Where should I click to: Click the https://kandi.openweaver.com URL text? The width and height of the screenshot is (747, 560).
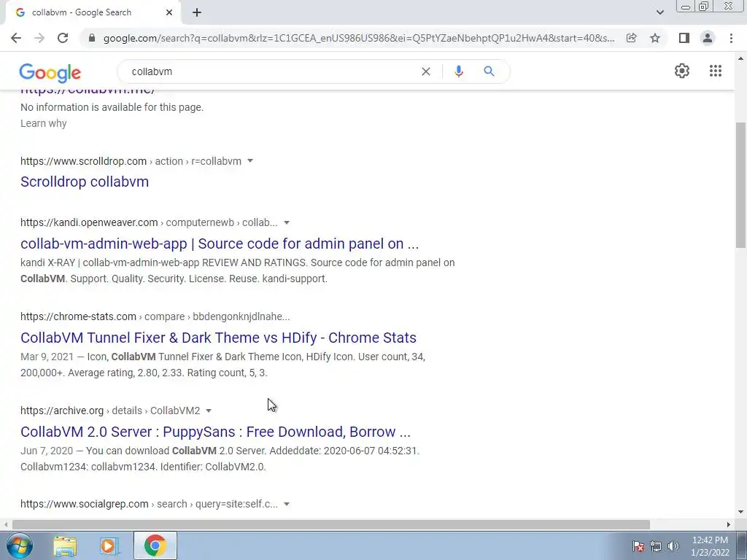(x=89, y=222)
